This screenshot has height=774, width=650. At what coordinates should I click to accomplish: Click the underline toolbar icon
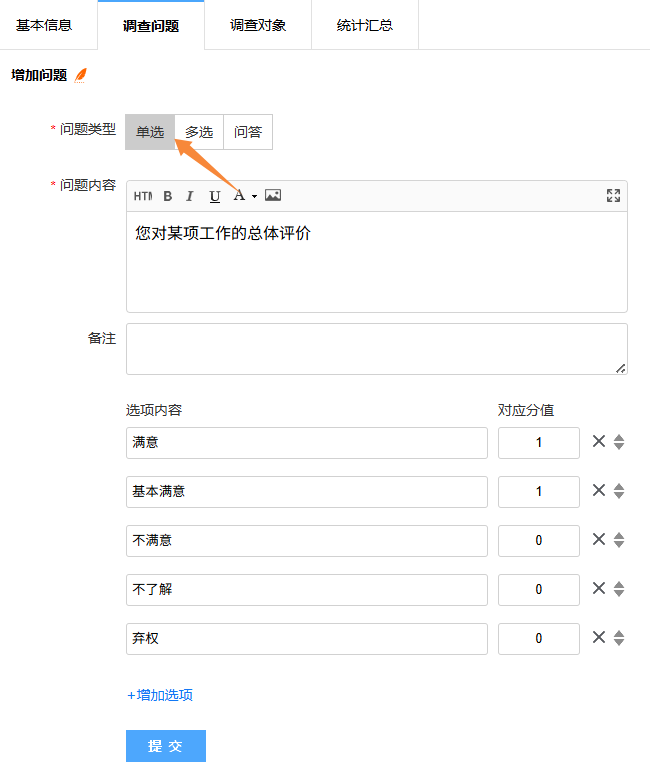214,196
